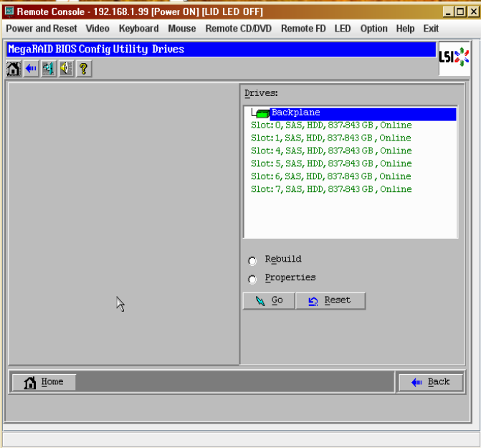Click the yellow question mark help icon
Image resolution: width=481 pixels, height=448 pixels.
point(83,68)
